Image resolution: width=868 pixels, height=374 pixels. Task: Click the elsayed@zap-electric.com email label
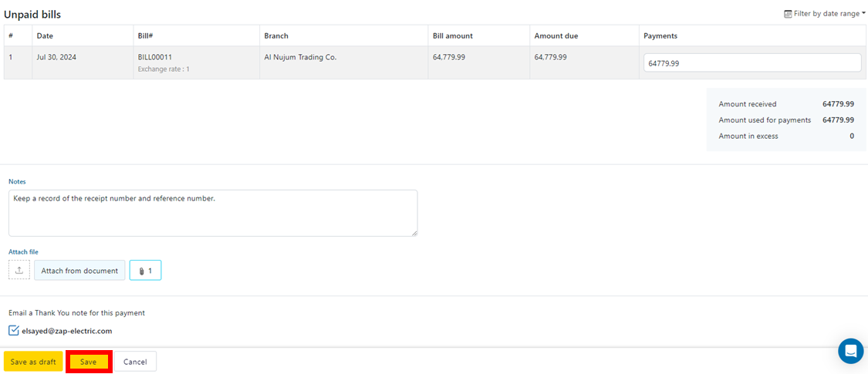pyautogui.click(x=66, y=331)
